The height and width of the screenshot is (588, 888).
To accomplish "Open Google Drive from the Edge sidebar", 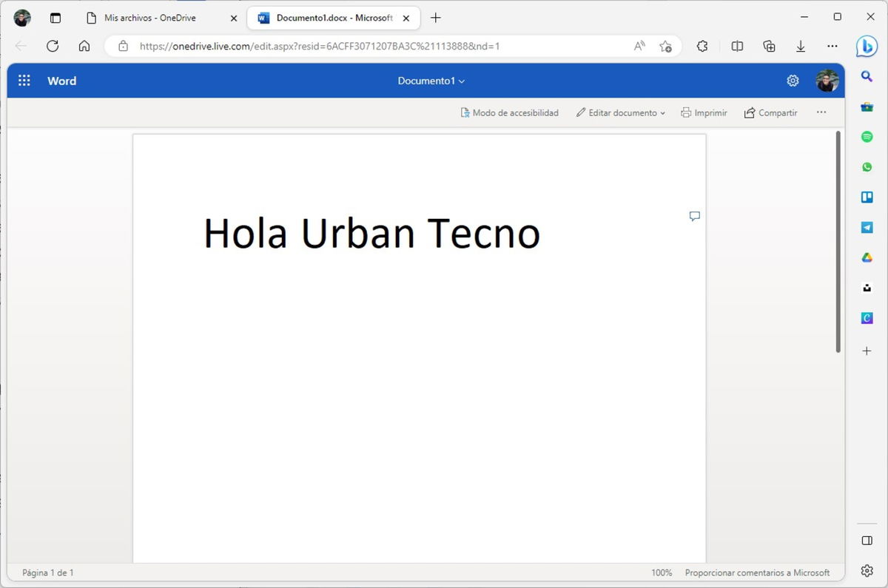I will 866,257.
